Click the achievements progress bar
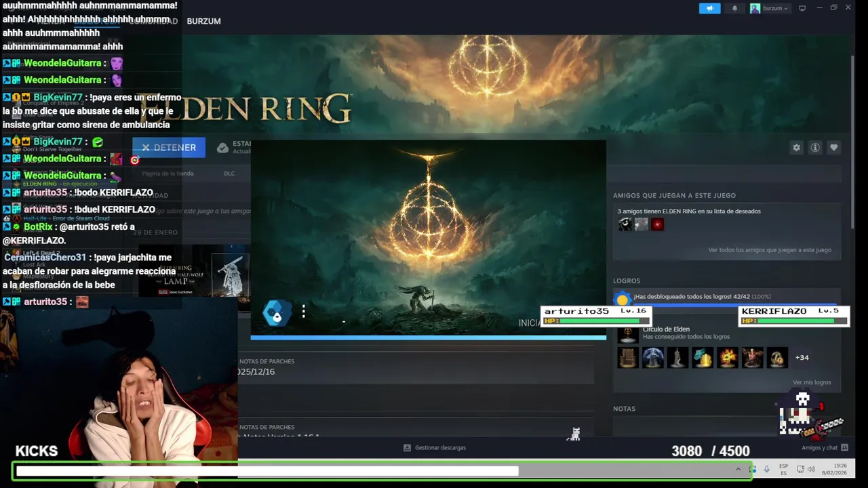 tap(734, 306)
